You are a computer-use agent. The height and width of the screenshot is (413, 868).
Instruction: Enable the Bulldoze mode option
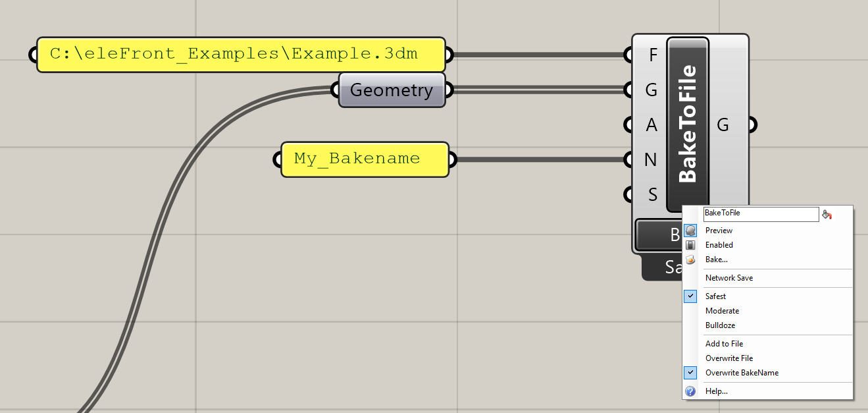(x=720, y=325)
